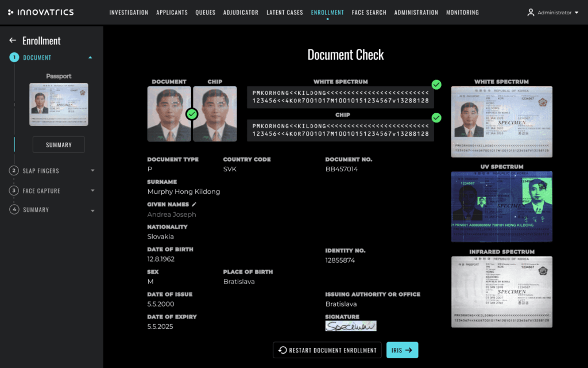
Task: Proceed to Iris step button
Action: point(403,350)
